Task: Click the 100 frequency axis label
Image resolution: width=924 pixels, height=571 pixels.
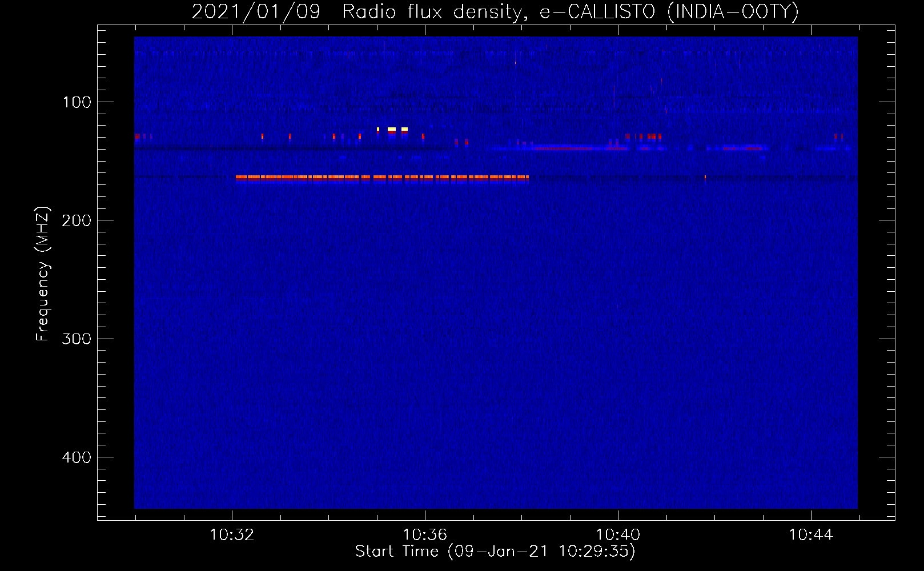Action: click(77, 102)
